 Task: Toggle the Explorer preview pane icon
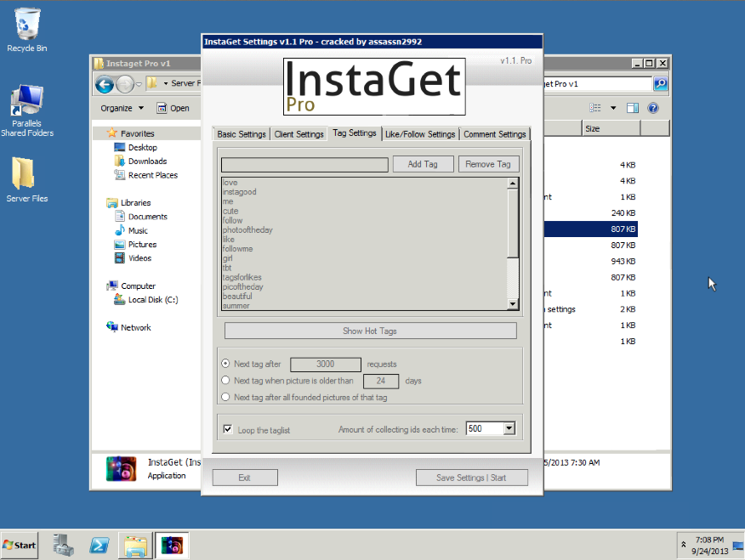(x=633, y=108)
